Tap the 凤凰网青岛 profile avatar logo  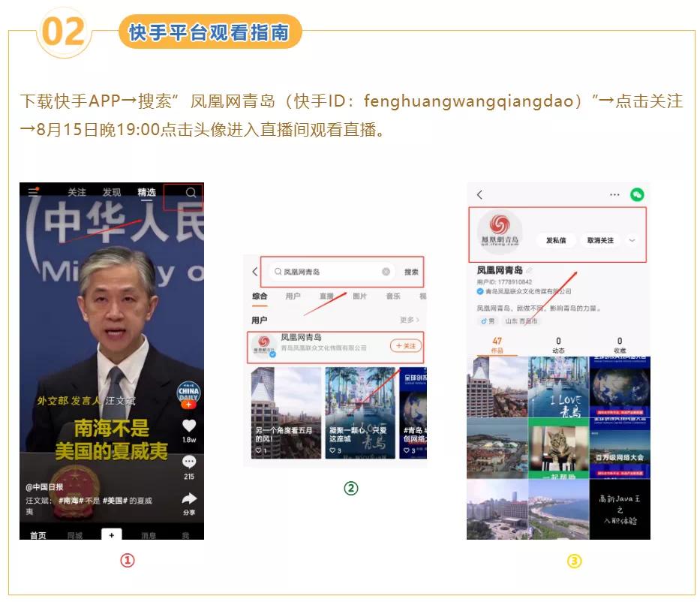click(x=500, y=232)
